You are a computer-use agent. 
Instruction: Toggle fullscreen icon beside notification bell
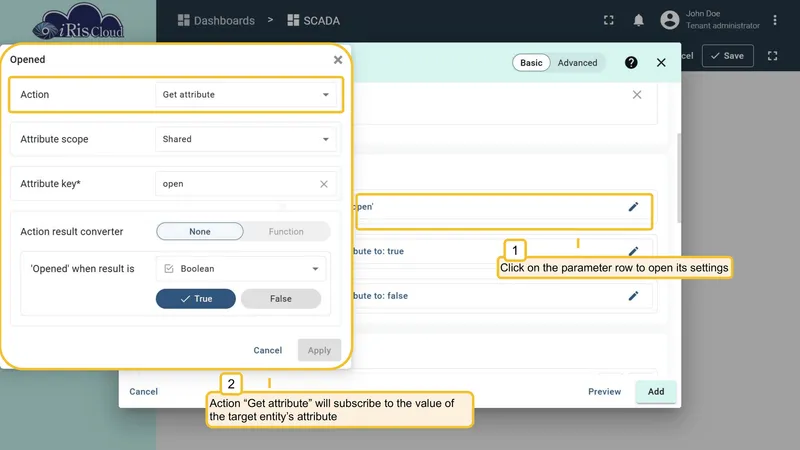pyautogui.click(x=608, y=20)
